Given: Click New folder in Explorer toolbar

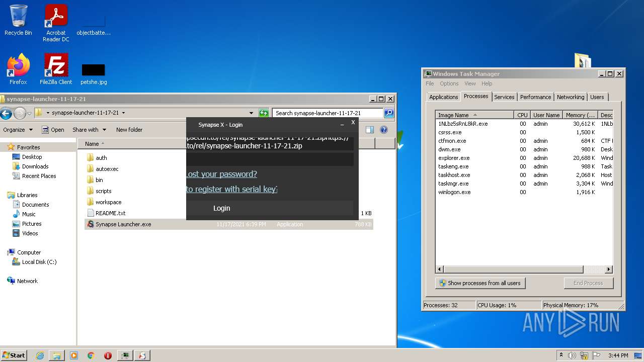Looking at the screenshot, I should point(129,130).
